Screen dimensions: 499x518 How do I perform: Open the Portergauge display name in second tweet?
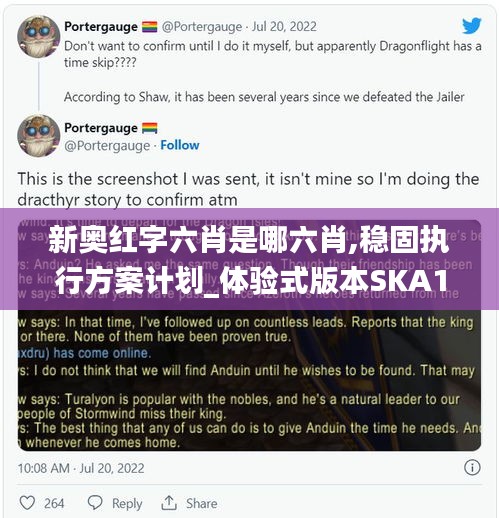click(101, 128)
